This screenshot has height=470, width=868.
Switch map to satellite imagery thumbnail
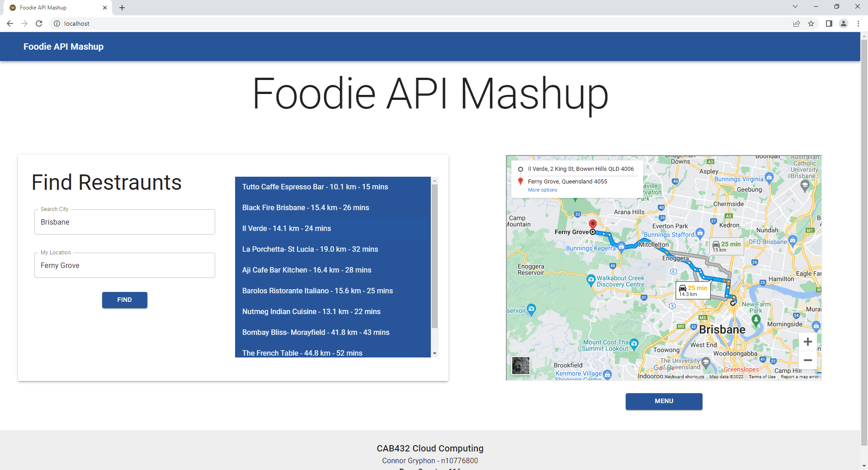pos(520,365)
